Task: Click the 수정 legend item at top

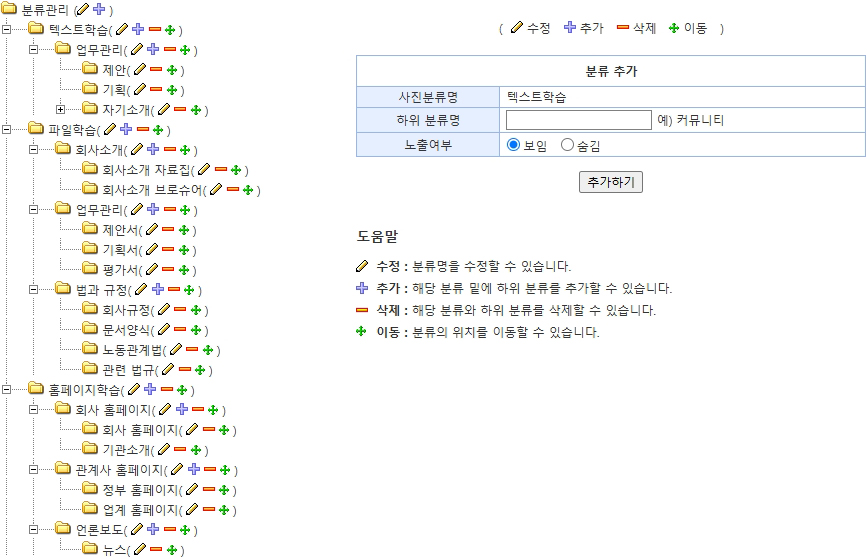Action: point(530,28)
